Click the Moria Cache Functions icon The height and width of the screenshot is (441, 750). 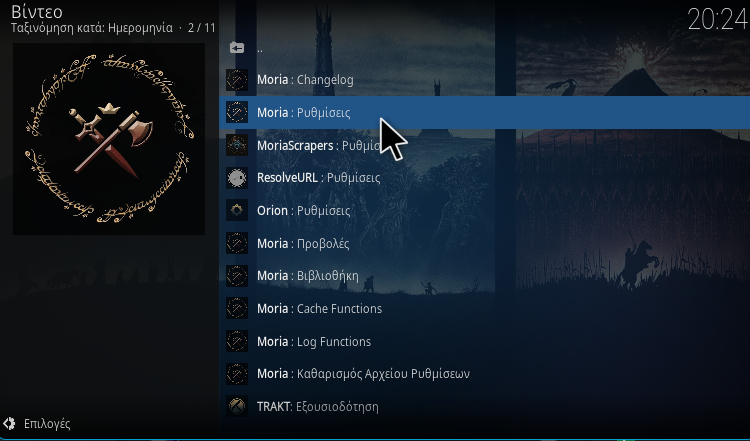[x=237, y=309]
